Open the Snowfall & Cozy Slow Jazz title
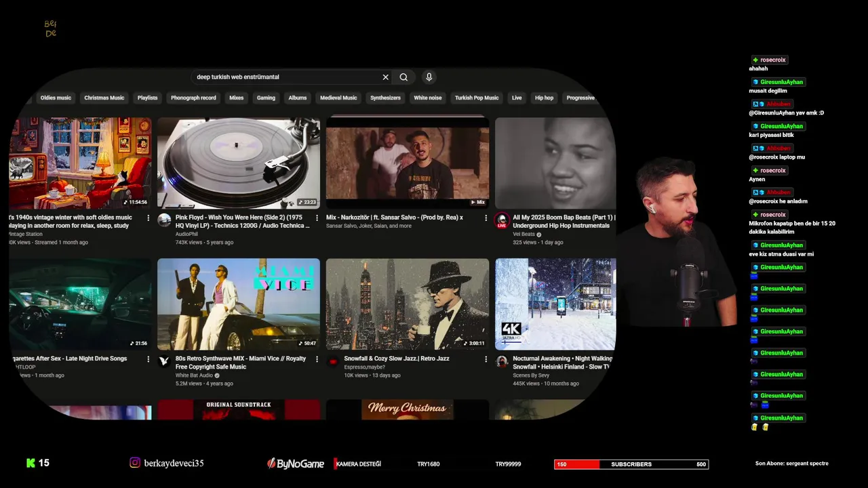868x488 pixels. (397, 359)
